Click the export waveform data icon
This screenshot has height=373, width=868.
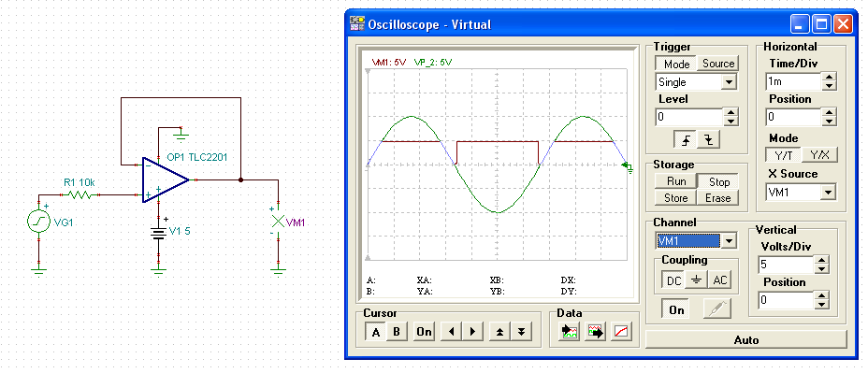(596, 332)
